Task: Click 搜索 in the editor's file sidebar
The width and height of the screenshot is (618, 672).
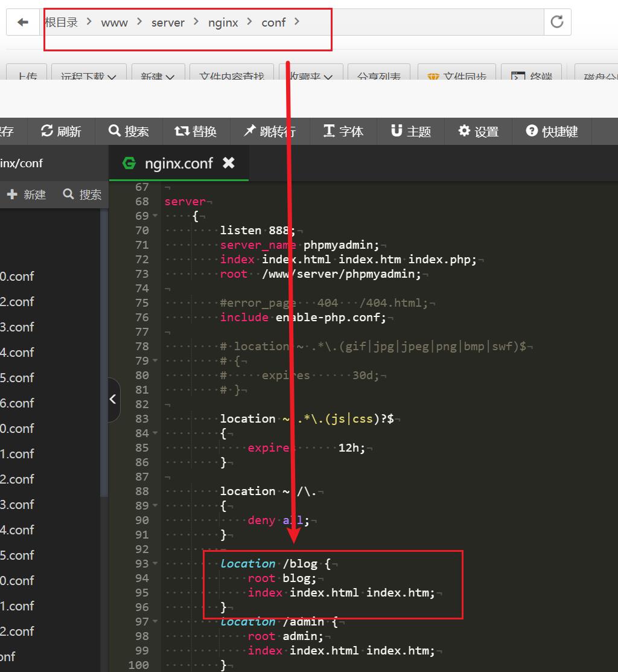Action: point(82,194)
